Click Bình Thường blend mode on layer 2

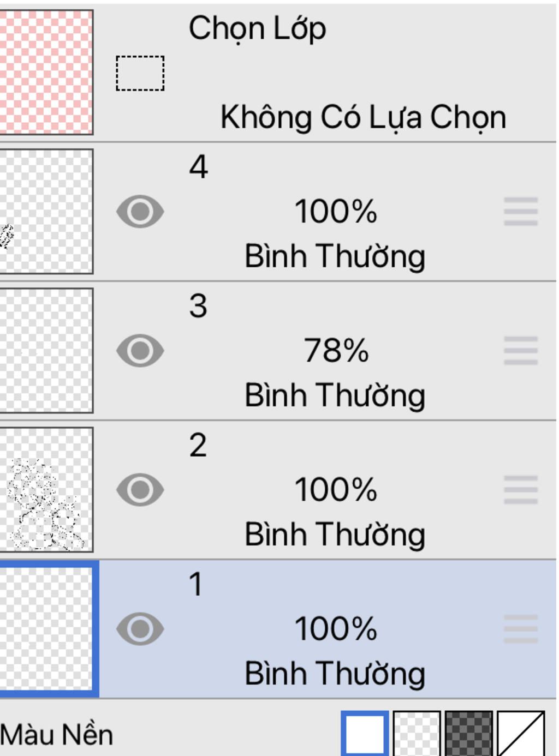pos(335,535)
